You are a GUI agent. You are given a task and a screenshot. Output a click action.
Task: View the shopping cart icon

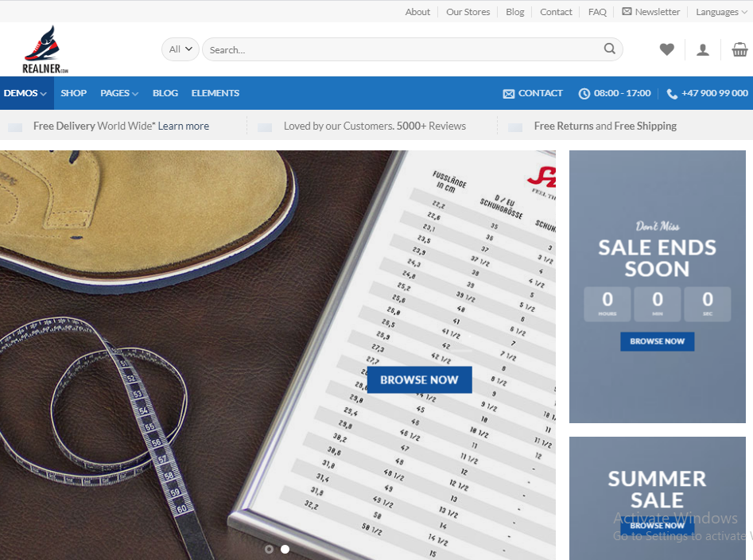coord(739,49)
